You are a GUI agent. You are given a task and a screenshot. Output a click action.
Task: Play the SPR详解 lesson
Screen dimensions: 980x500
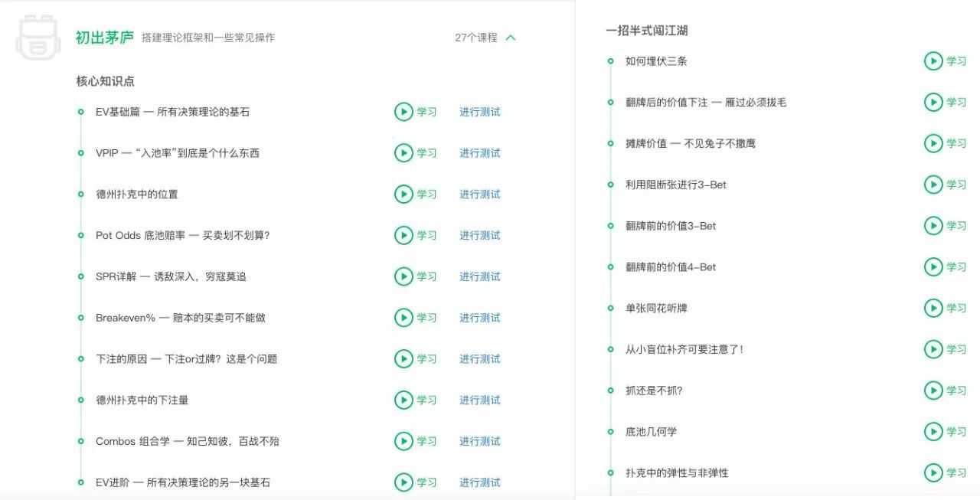[403, 276]
